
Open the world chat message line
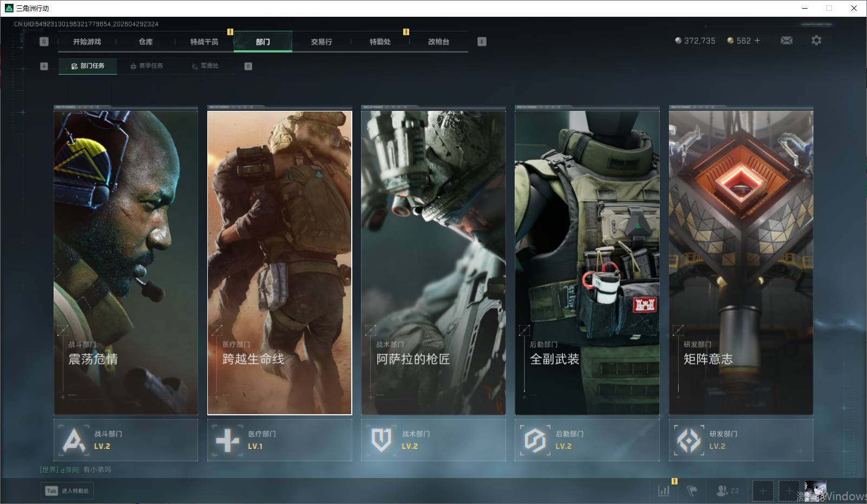coord(76,469)
